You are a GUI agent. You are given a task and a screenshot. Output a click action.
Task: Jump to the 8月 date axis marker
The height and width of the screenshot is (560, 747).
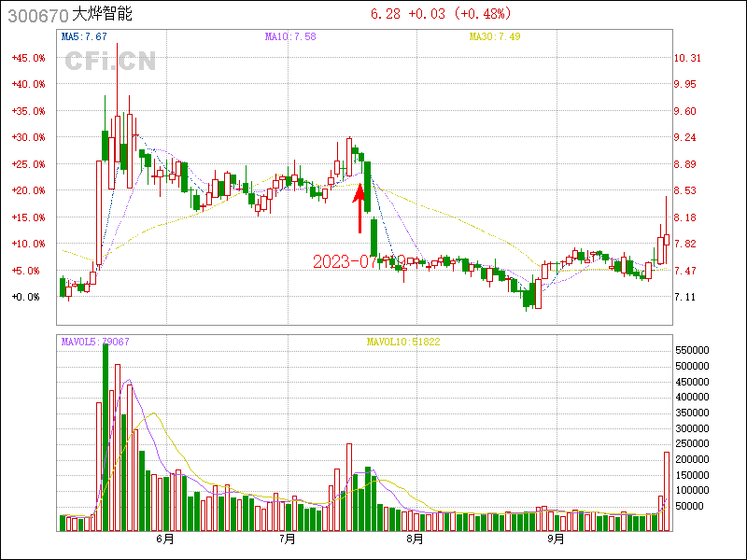416,539
